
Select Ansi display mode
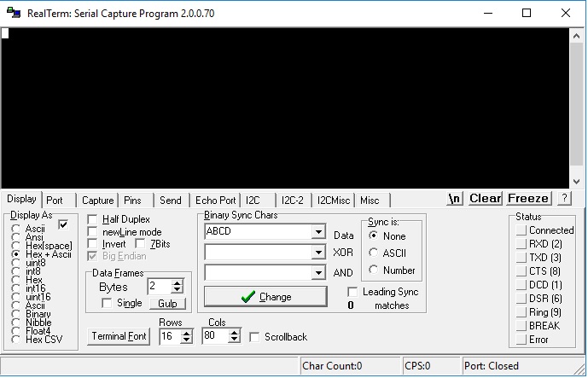[x=15, y=237]
